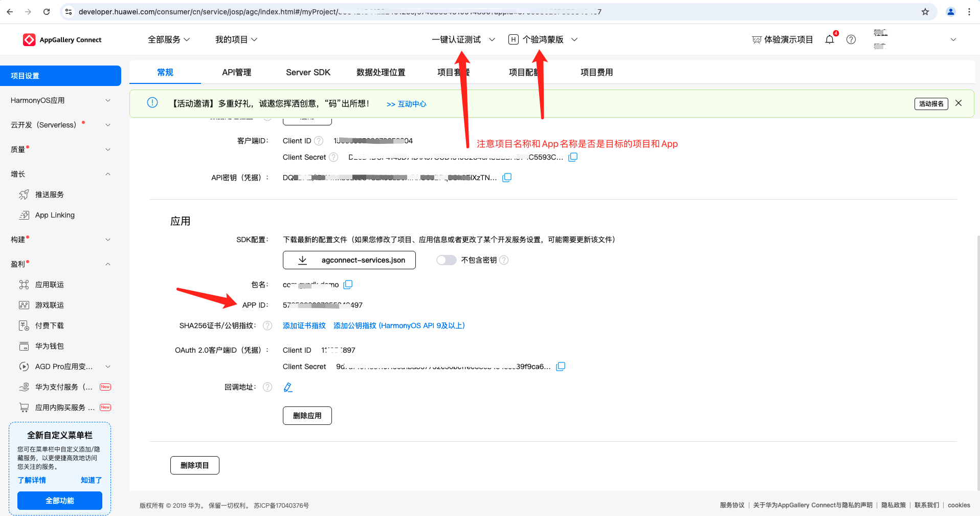Image resolution: width=980 pixels, height=516 pixels.
Task: Copy the project Client Secret
Action: click(573, 157)
